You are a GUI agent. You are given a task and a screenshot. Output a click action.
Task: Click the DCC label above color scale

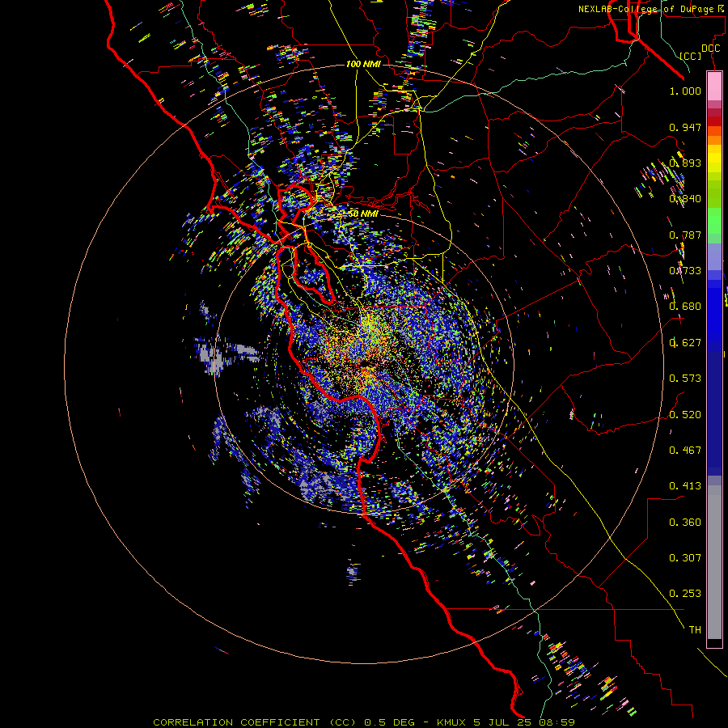[710, 49]
